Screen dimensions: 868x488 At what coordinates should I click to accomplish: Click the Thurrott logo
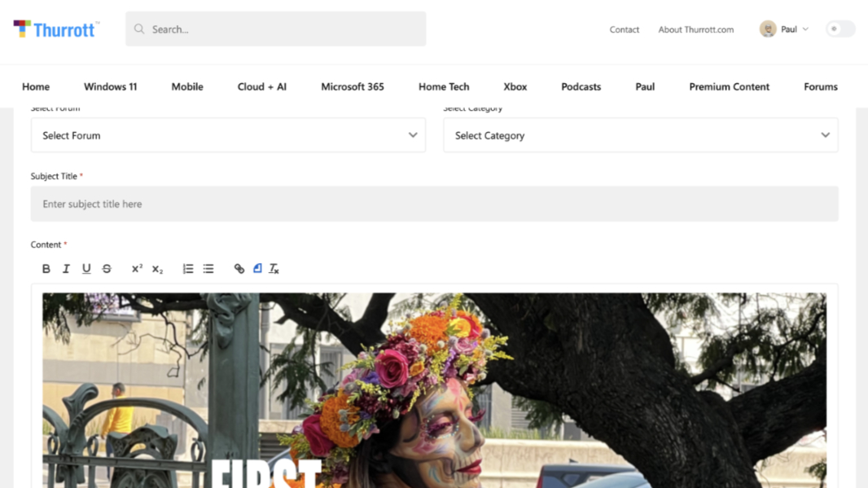pyautogui.click(x=56, y=29)
